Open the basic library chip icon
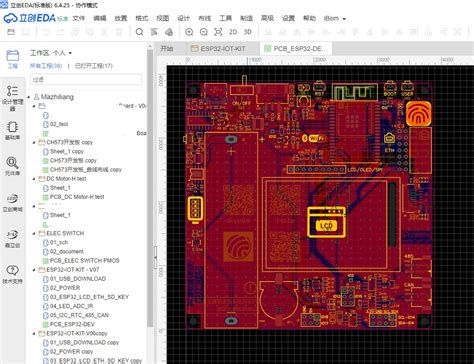 (13, 130)
